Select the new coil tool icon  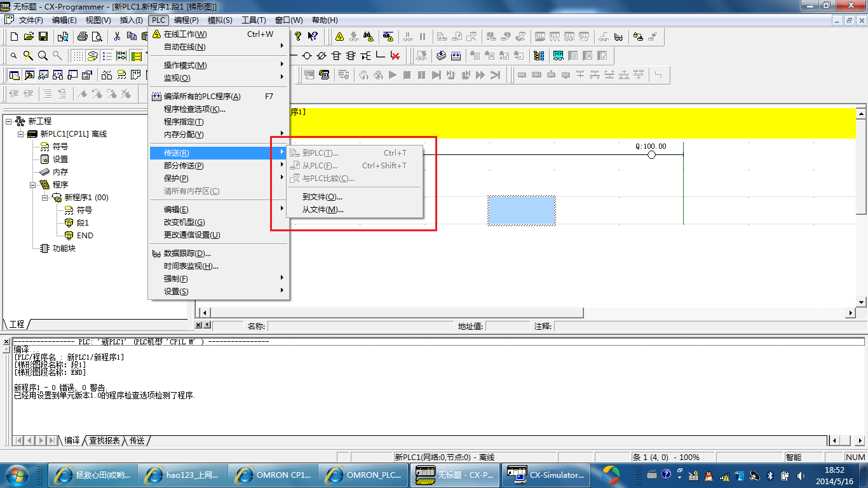307,56
